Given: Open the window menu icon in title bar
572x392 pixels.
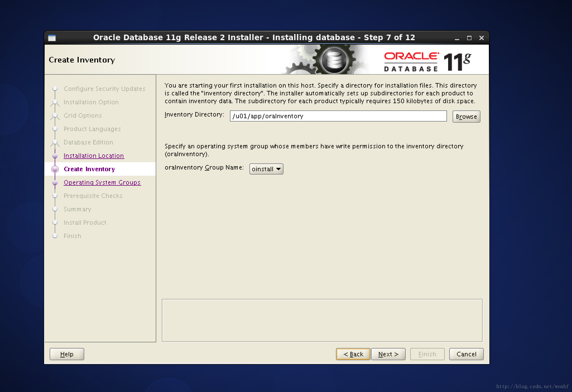Looking at the screenshot, I should [x=52, y=38].
